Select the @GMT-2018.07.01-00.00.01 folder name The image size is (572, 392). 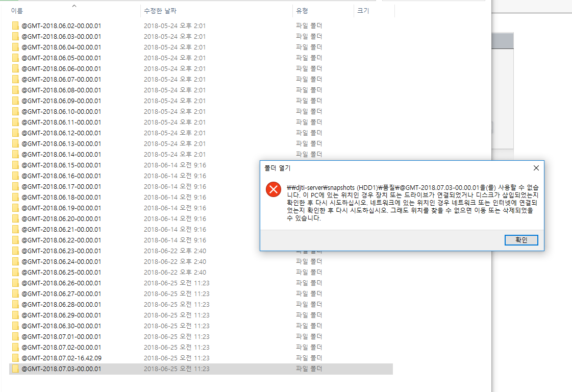click(x=61, y=336)
